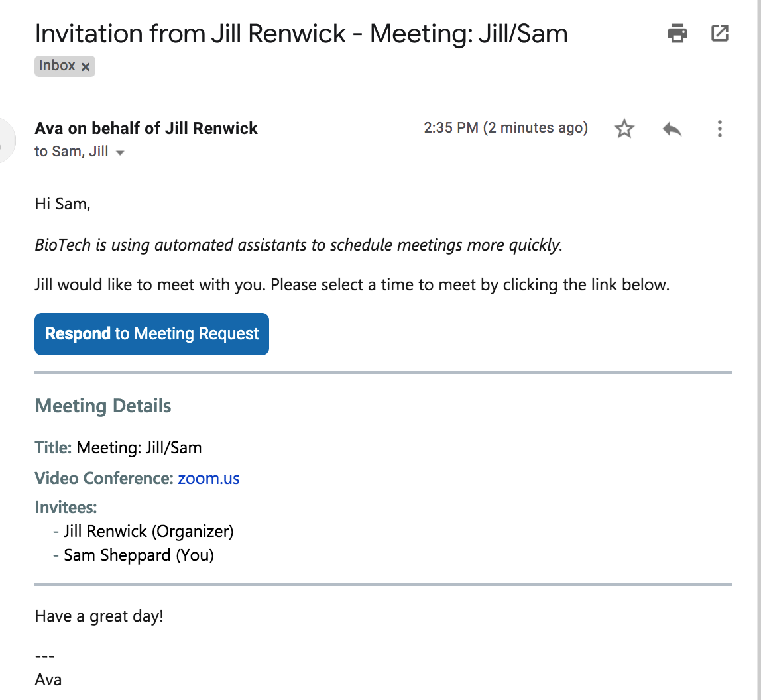The width and height of the screenshot is (761, 700).
Task: Click the meeting title text Meeting: Jill/Sam
Action: click(x=139, y=447)
